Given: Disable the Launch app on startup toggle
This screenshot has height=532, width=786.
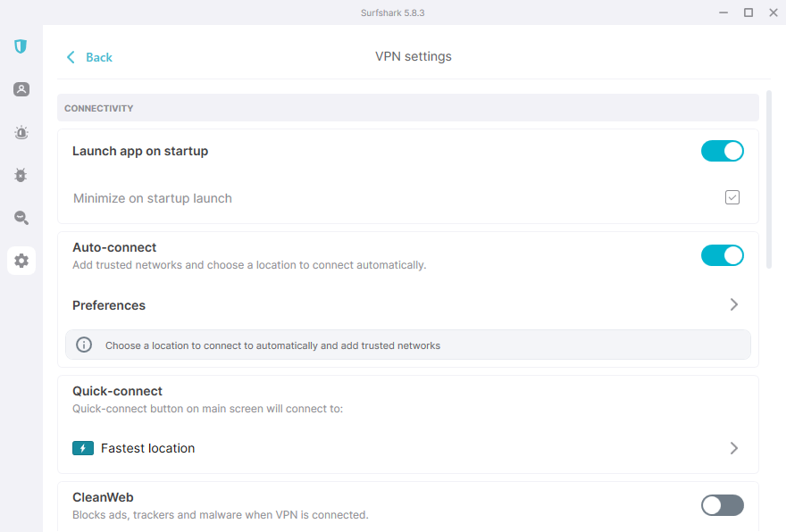Looking at the screenshot, I should (722, 151).
